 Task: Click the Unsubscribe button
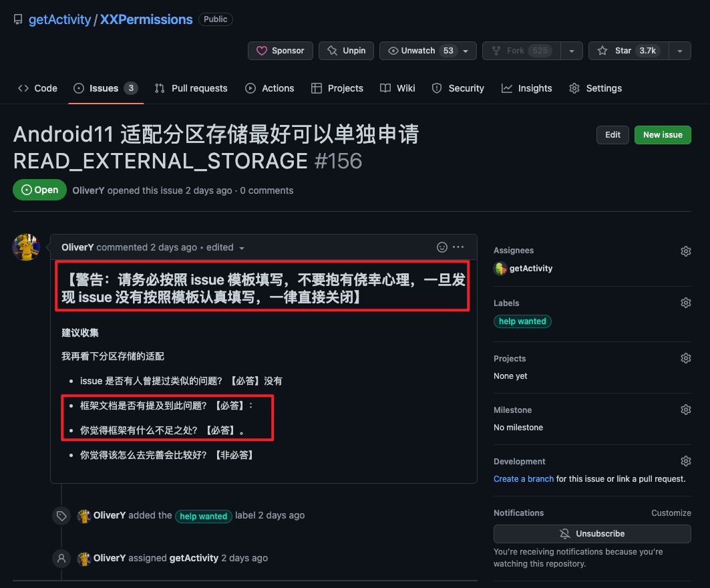(592, 534)
